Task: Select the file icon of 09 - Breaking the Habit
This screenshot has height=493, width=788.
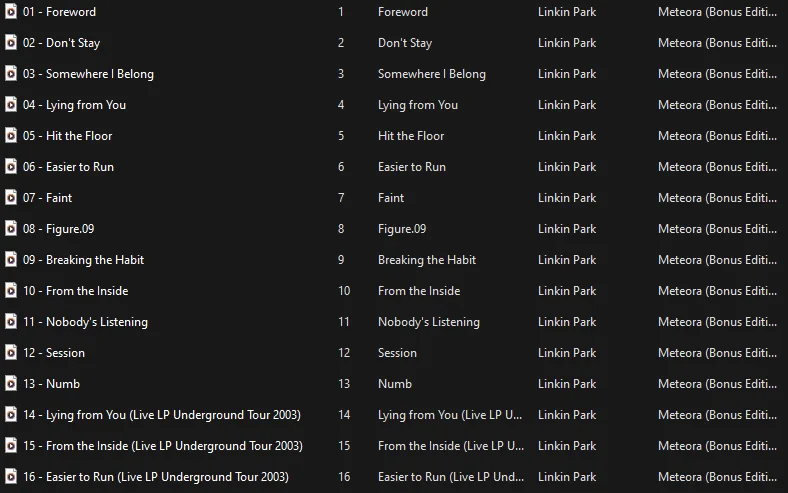Action: 11,260
